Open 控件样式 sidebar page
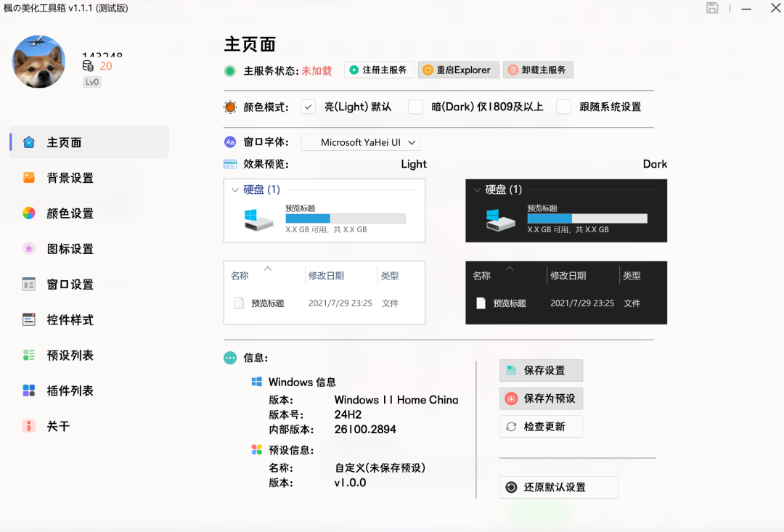This screenshot has width=784, height=532. (x=89, y=320)
